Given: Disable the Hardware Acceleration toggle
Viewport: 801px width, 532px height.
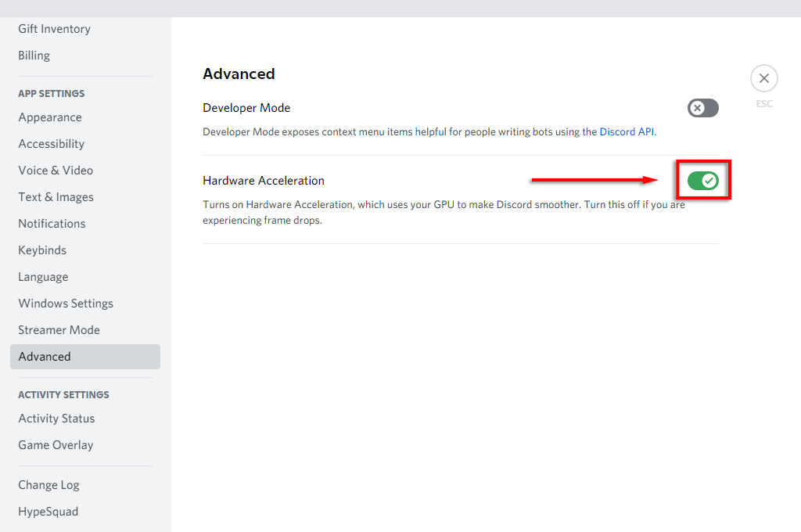Looking at the screenshot, I should click(702, 181).
